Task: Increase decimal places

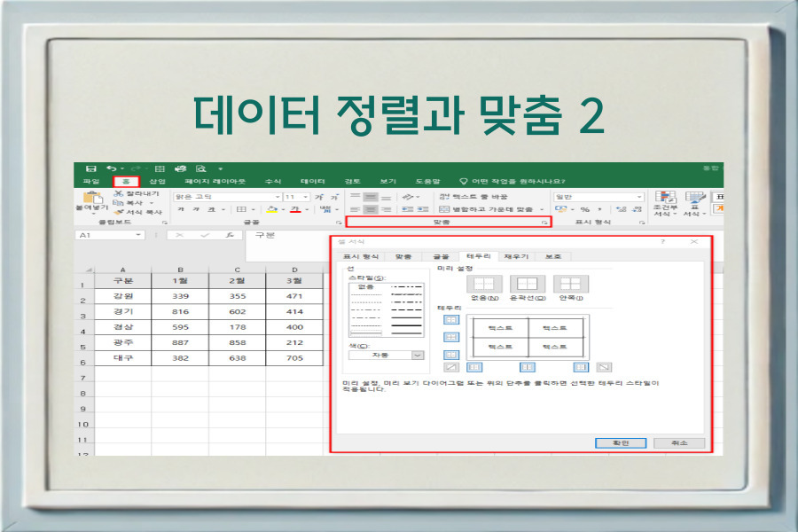Action: point(621,209)
